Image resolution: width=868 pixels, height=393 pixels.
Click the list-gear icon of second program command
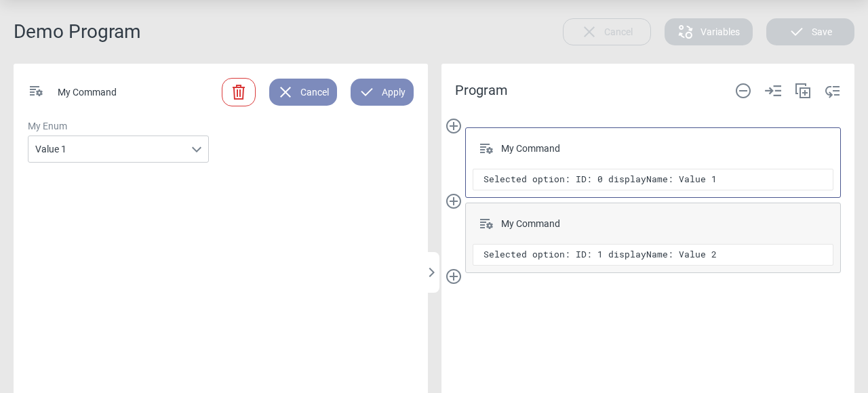(486, 224)
